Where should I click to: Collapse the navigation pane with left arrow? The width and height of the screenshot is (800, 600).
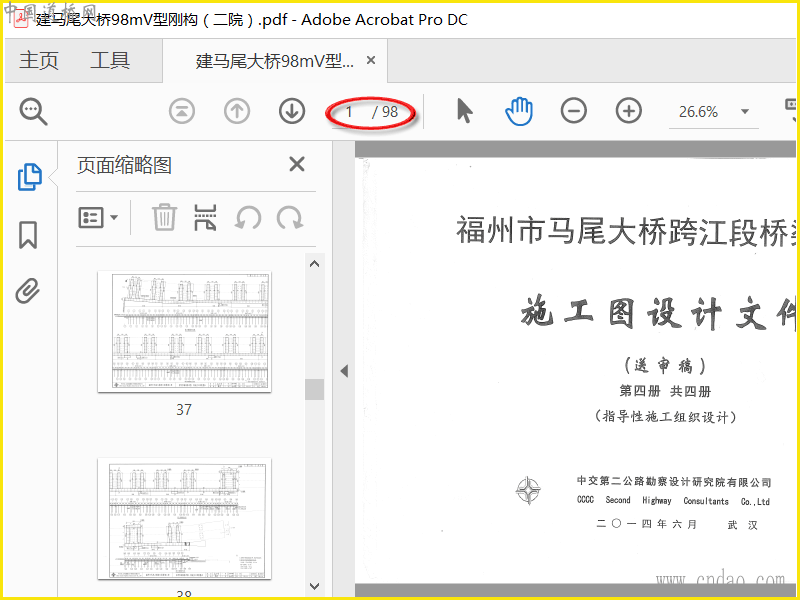pos(344,371)
